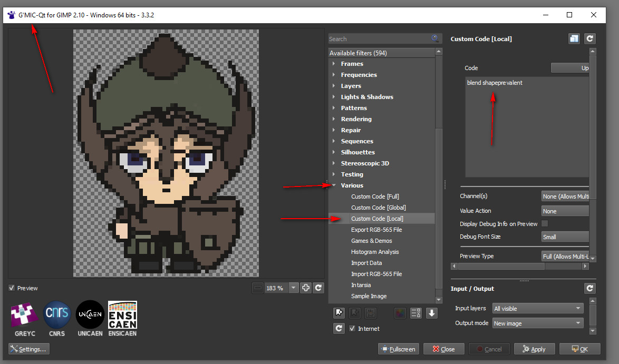The width and height of the screenshot is (619, 364).
Task: Open the filter visibility checklist icon
Action: [x=415, y=313]
